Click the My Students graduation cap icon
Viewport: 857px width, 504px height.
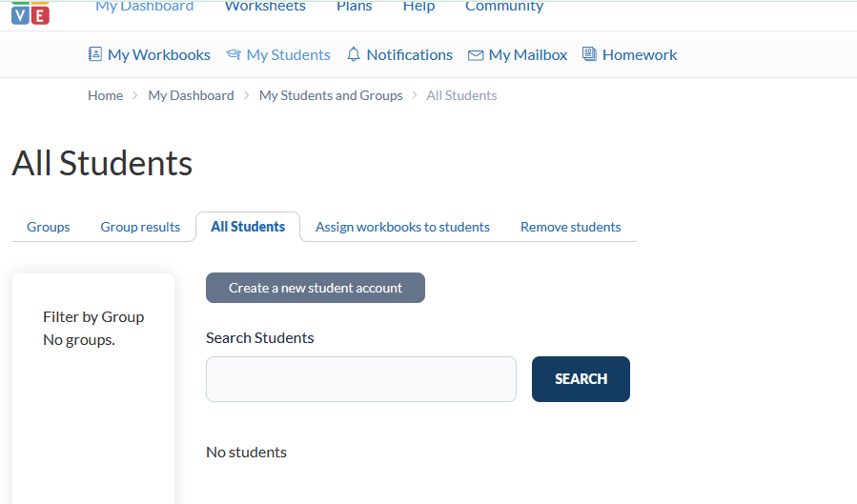click(234, 54)
